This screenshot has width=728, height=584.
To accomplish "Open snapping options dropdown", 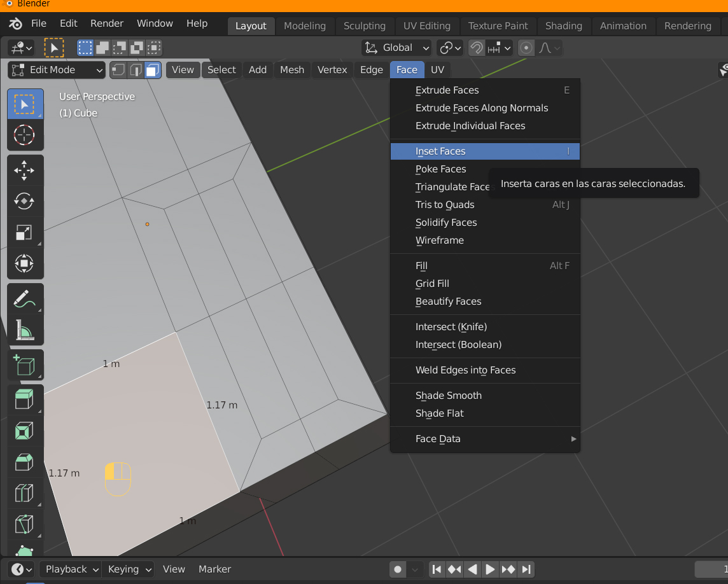I will (499, 48).
